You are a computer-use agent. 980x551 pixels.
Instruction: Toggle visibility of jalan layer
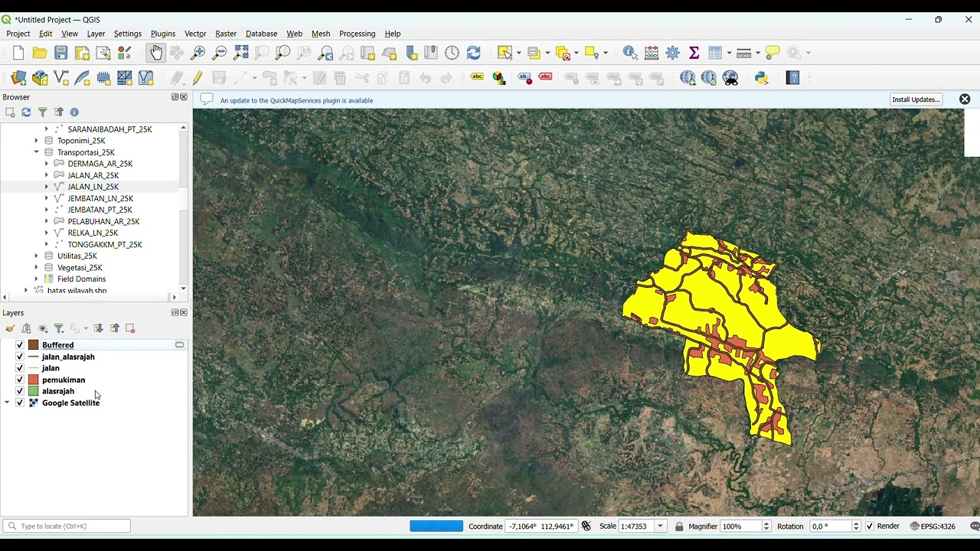[20, 368]
